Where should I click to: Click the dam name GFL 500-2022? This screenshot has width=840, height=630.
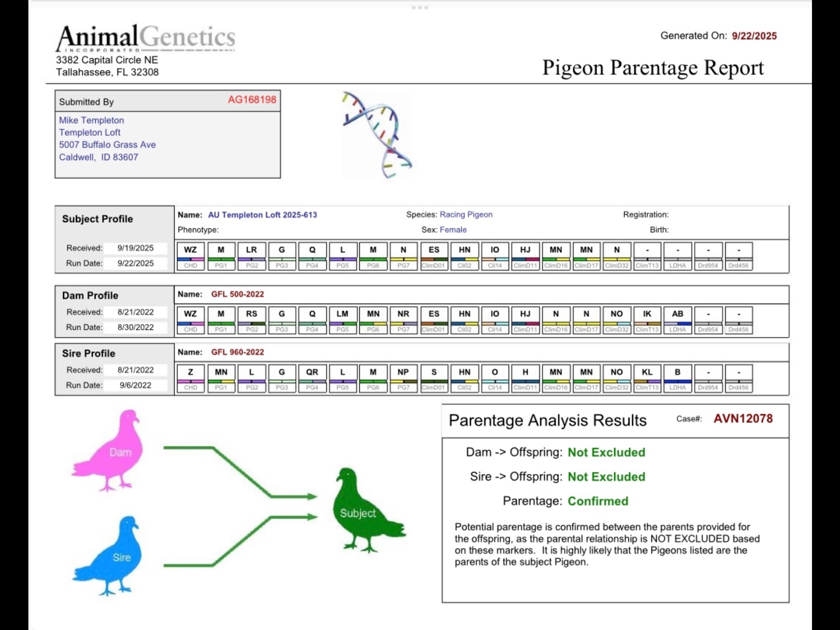click(238, 294)
